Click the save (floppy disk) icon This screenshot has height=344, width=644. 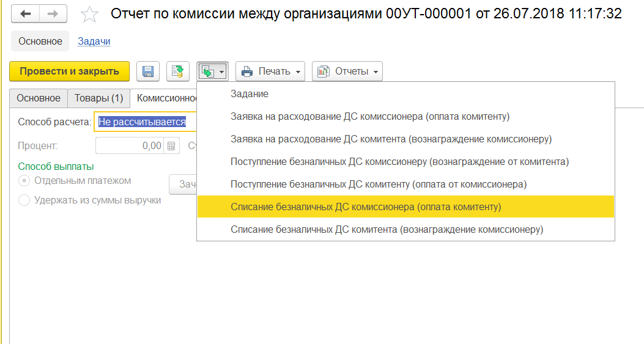click(148, 71)
